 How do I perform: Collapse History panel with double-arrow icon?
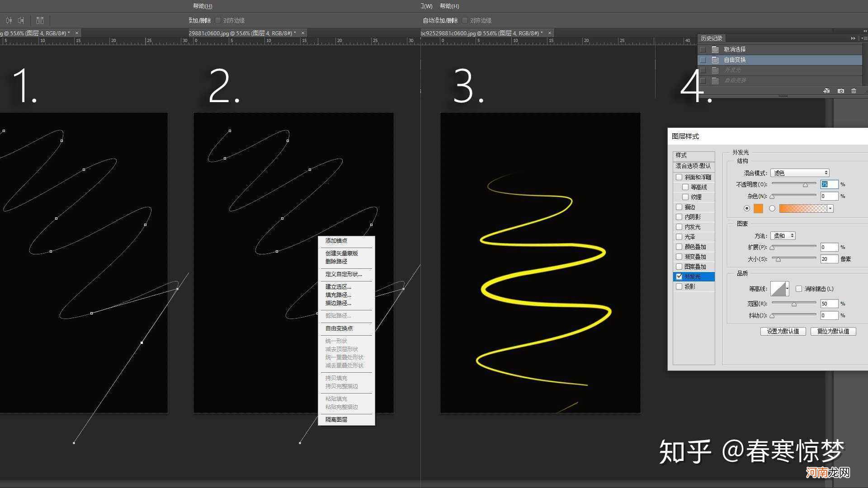tap(853, 38)
